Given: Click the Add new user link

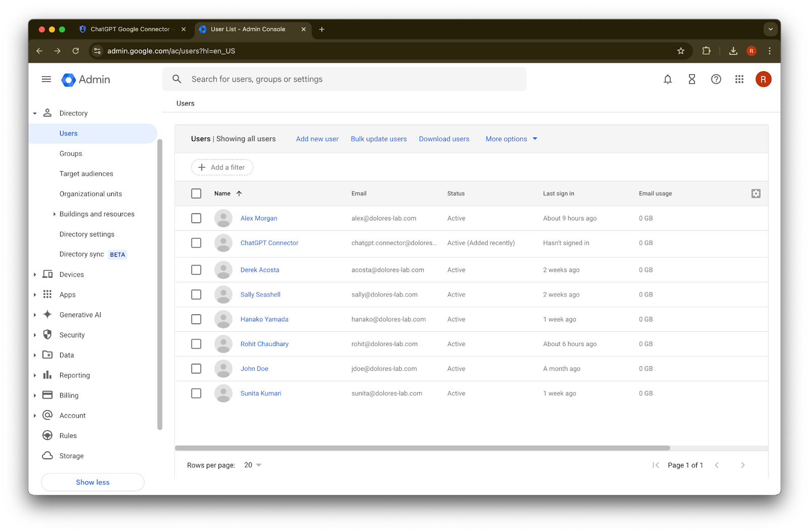Looking at the screenshot, I should 317,139.
